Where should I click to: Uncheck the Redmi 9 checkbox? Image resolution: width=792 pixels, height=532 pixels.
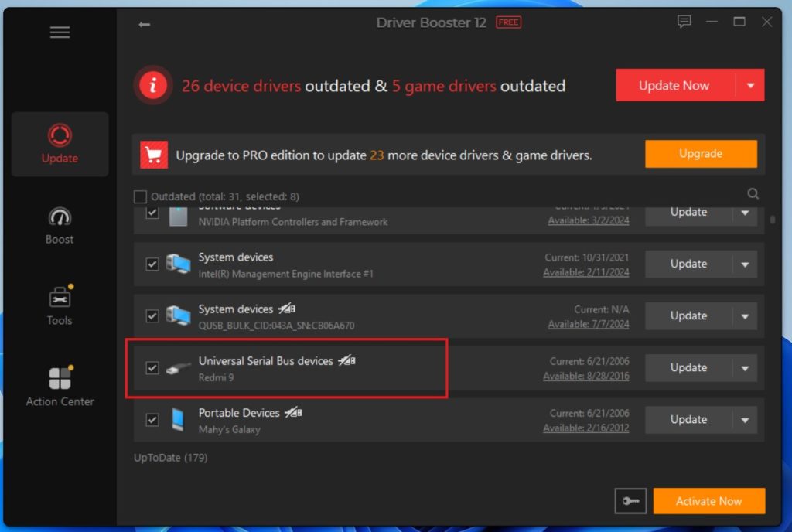(152, 368)
